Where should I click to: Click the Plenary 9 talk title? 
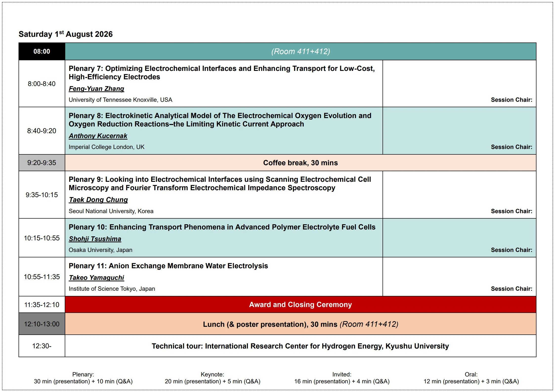pyautogui.click(x=220, y=184)
